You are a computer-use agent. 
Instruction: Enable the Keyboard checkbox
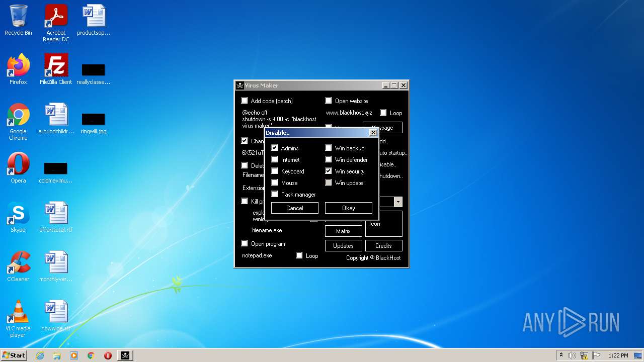(275, 171)
